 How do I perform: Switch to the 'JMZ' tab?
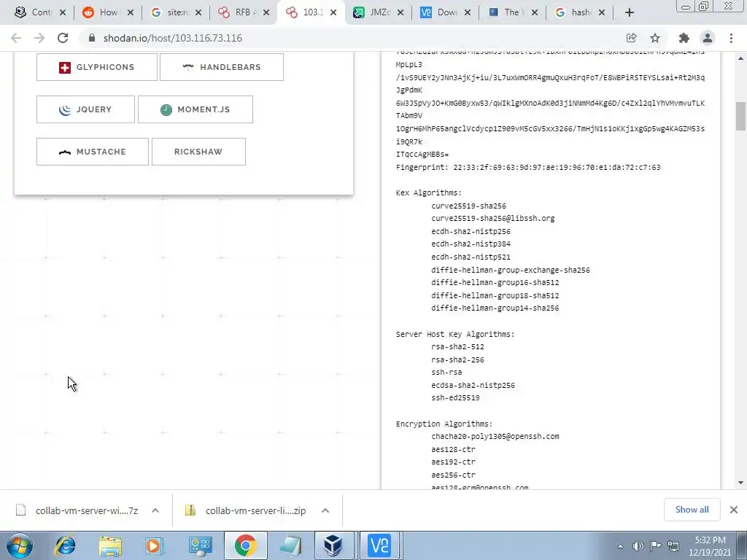(x=379, y=12)
